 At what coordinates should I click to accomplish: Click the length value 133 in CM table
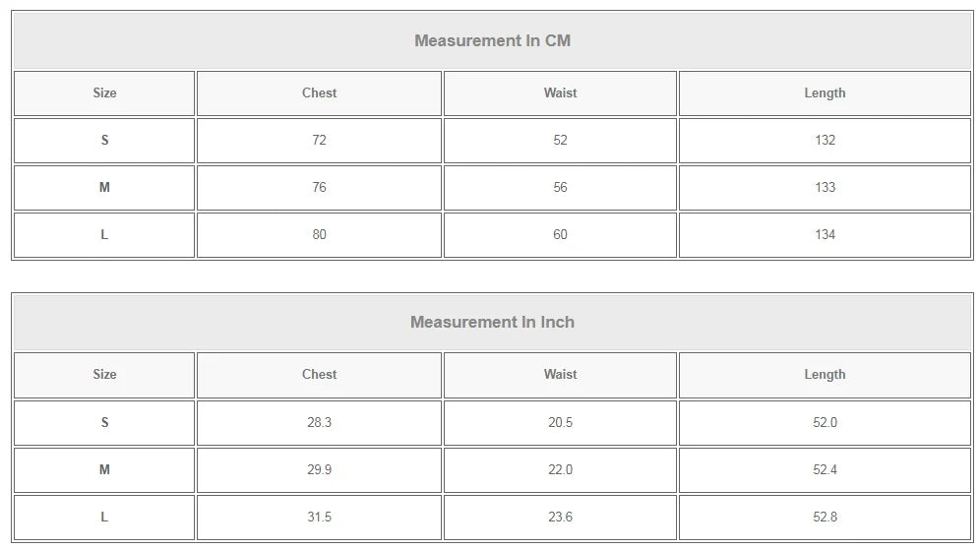pos(825,188)
